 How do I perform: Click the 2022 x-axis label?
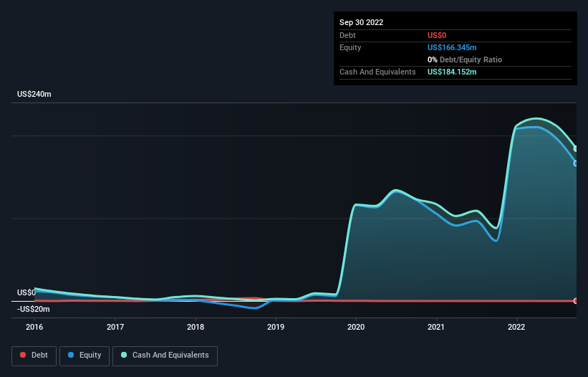tap(516, 327)
